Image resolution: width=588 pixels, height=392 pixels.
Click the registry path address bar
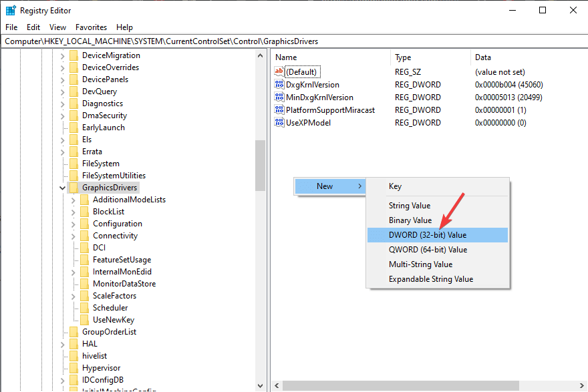point(294,41)
